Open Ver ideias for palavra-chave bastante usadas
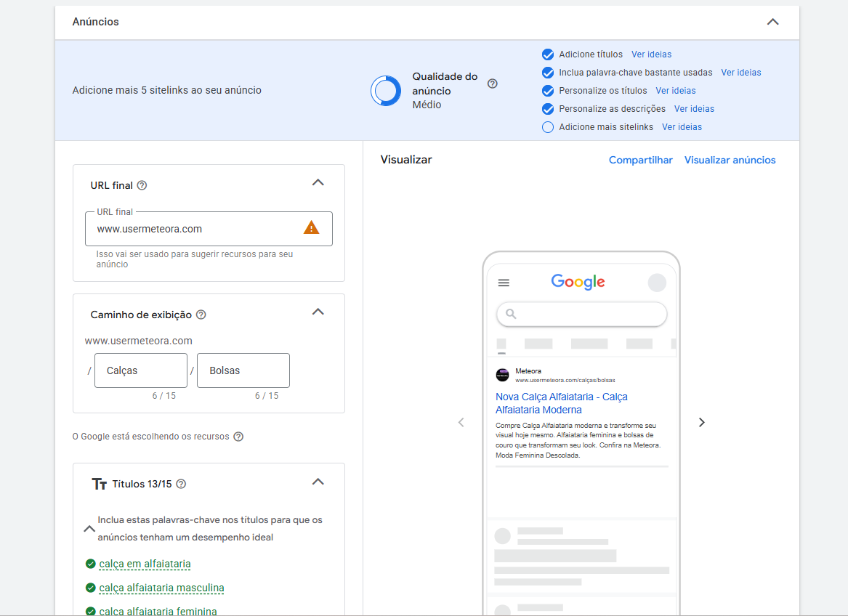 pyautogui.click(x=741, y=73)
